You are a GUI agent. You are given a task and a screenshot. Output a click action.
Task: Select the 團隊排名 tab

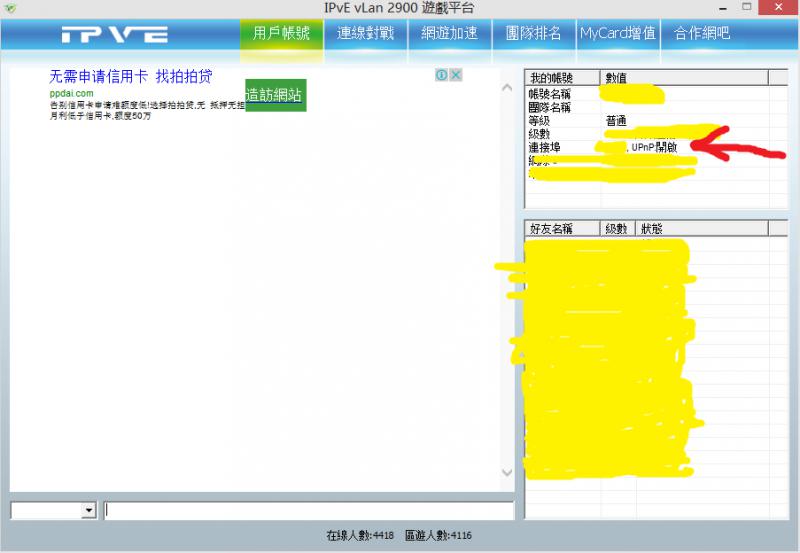[x=534, y=34]
